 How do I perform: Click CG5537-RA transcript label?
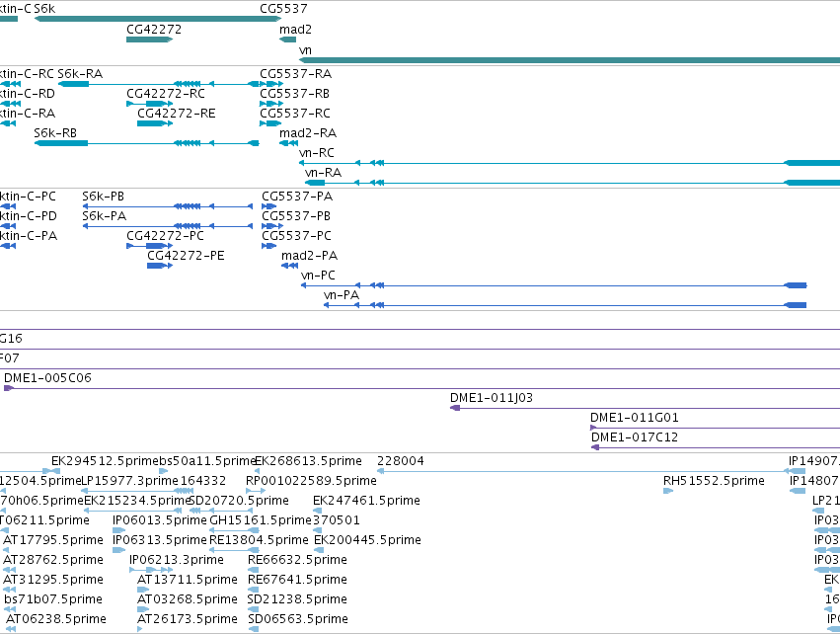[x=296, y=73]
